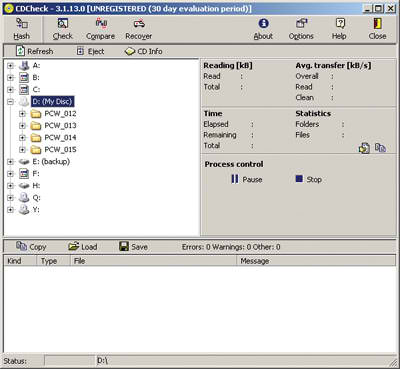Click the Close toolbar button
The height and width of the screenshot is (369, 400).
coord(377,29)
